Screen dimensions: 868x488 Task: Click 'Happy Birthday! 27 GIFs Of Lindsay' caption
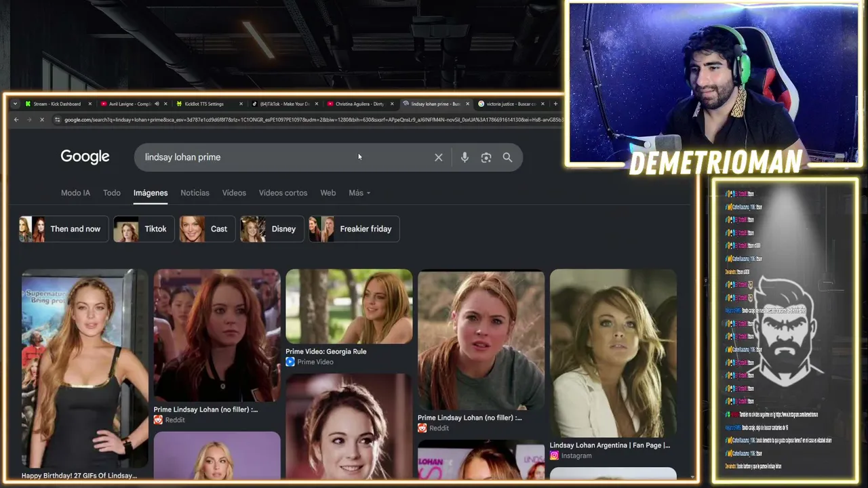click(79, 476)
